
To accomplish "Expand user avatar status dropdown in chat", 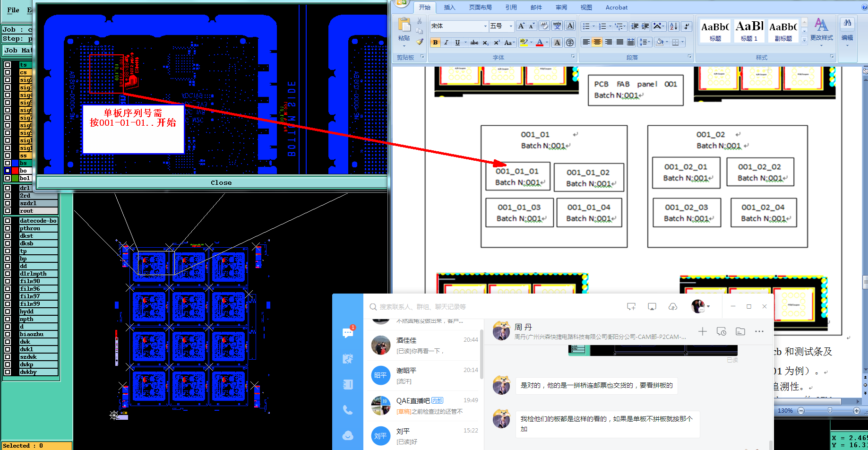I will pyautogui.click(x=708, y=307).
